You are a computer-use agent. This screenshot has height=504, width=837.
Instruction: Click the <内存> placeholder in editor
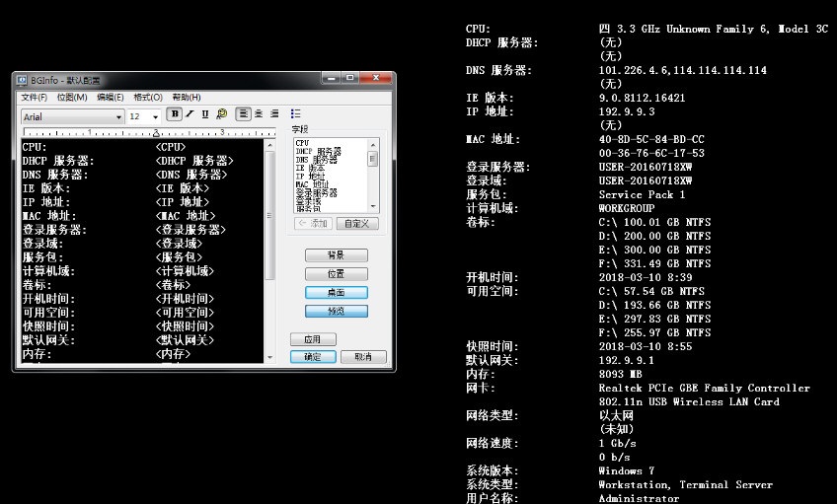(x=173, y=355)
